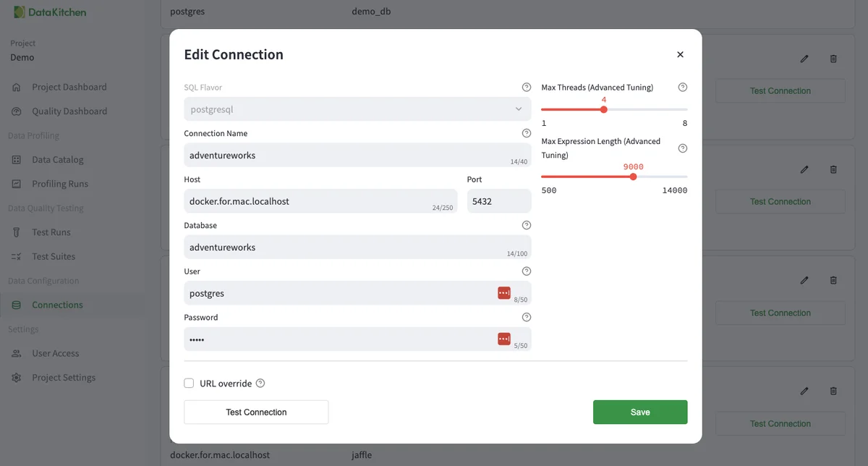Open Project Settings in sidebar

(63, 378)
